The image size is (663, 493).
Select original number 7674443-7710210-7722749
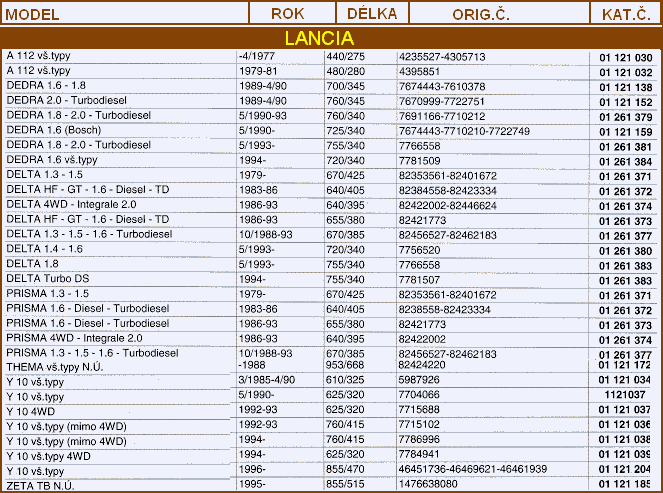tap(464, 131)
